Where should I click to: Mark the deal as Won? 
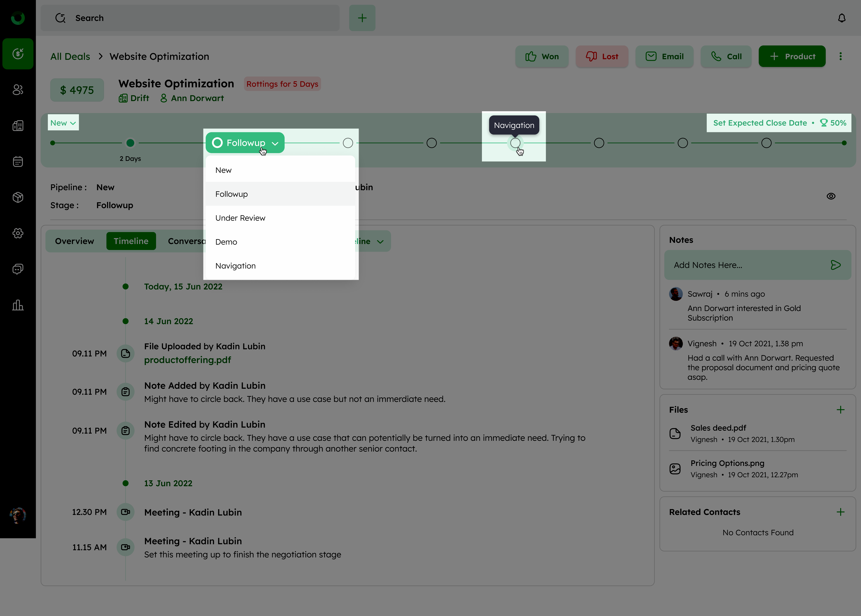tap(542, 57)
